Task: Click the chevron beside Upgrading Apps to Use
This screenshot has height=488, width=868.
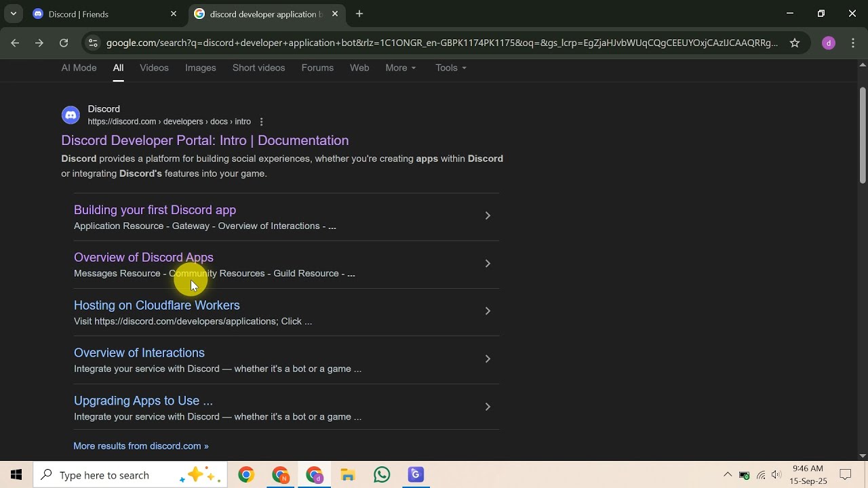Action: 488,407
